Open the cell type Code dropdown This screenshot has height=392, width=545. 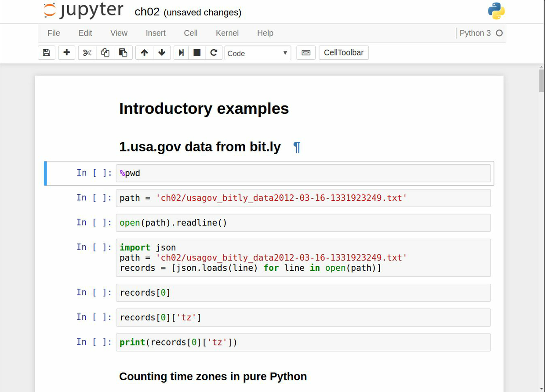click(x=258, y=53)
